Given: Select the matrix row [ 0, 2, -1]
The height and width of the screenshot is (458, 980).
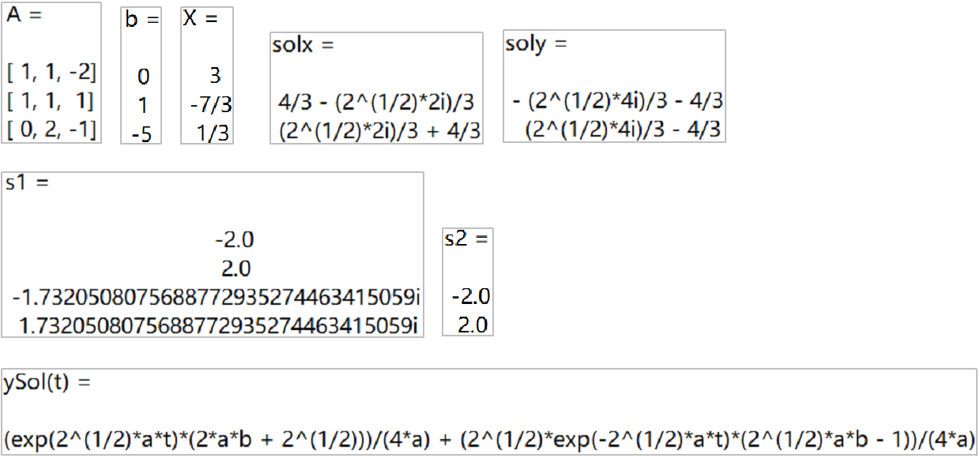Looking at the screenshot, I should [51, 130].
